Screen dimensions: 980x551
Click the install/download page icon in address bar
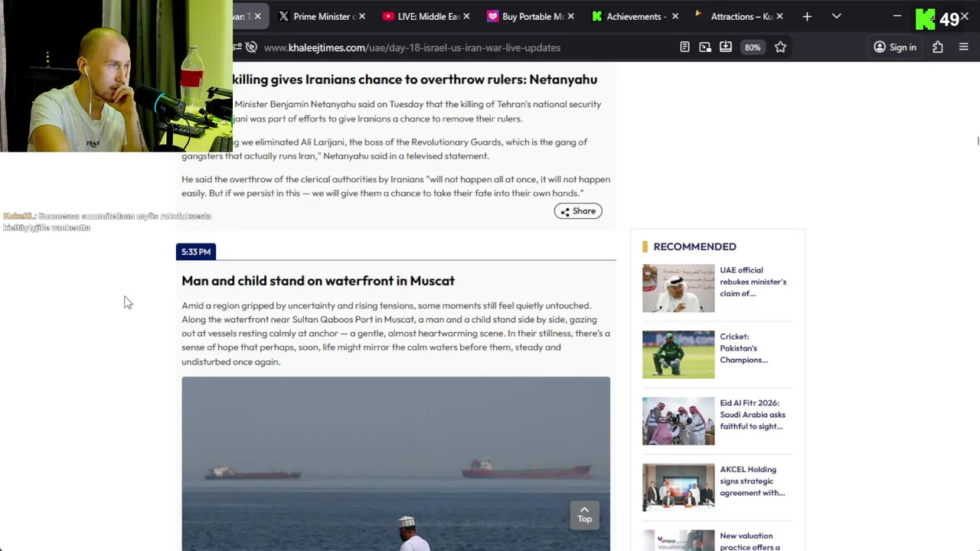(726, 47)
